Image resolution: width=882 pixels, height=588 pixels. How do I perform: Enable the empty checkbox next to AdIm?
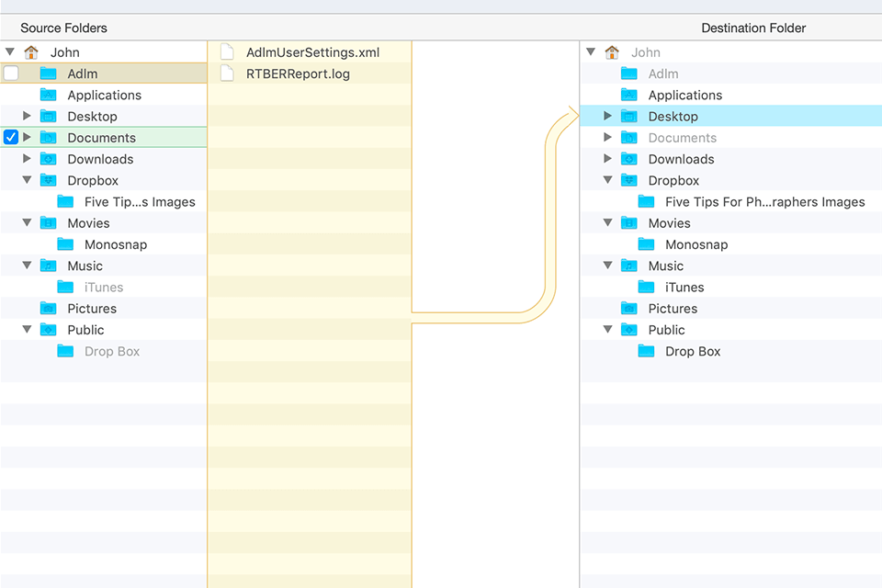pyautogui.click(x=10, y=73)
